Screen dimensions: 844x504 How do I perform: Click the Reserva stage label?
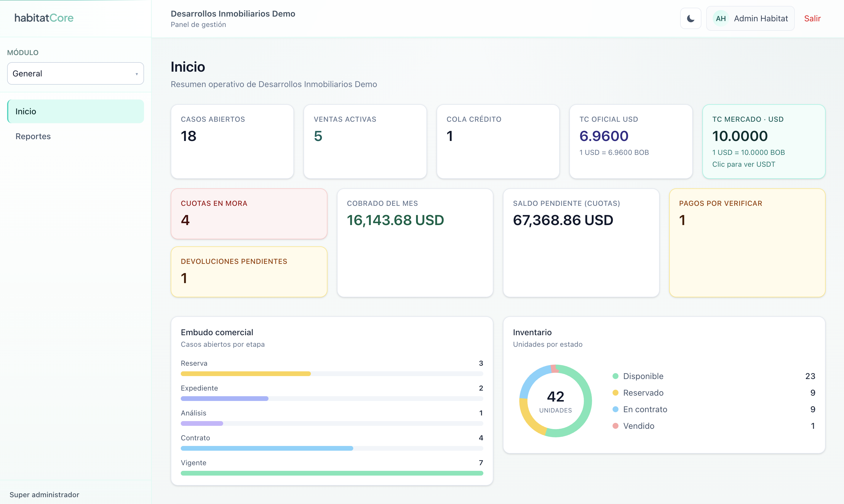click(194, 363)
